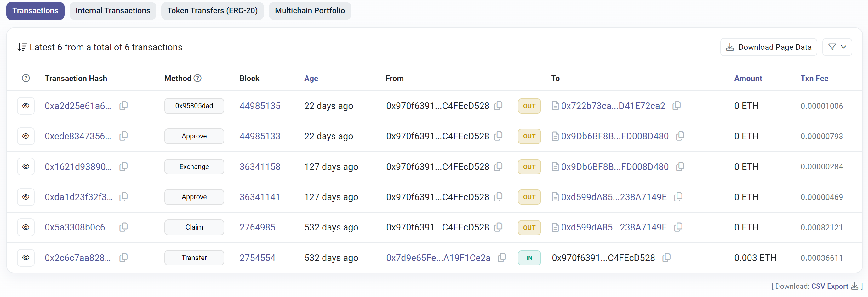The height and width of the screenshot is (297, 868).
Task: Open the filter dropdown menu
Action: tap(837, 47)
